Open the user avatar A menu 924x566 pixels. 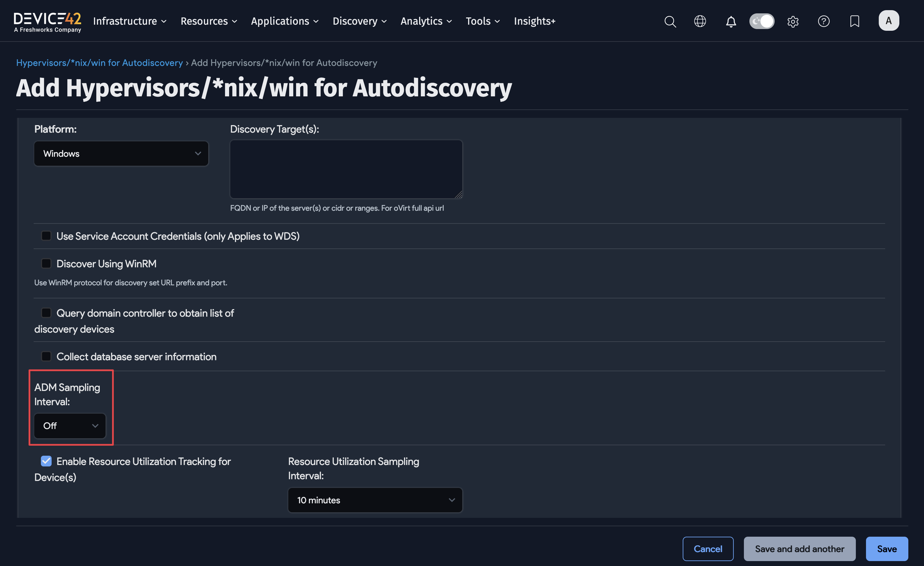(888, 21)
